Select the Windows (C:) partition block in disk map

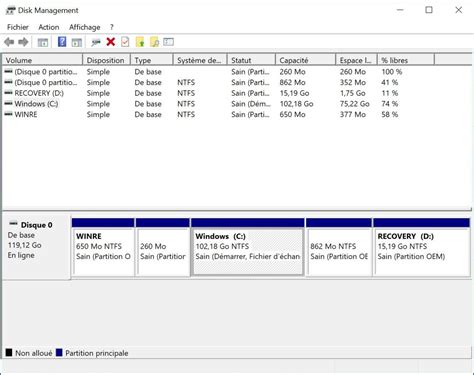pos(248,247)
